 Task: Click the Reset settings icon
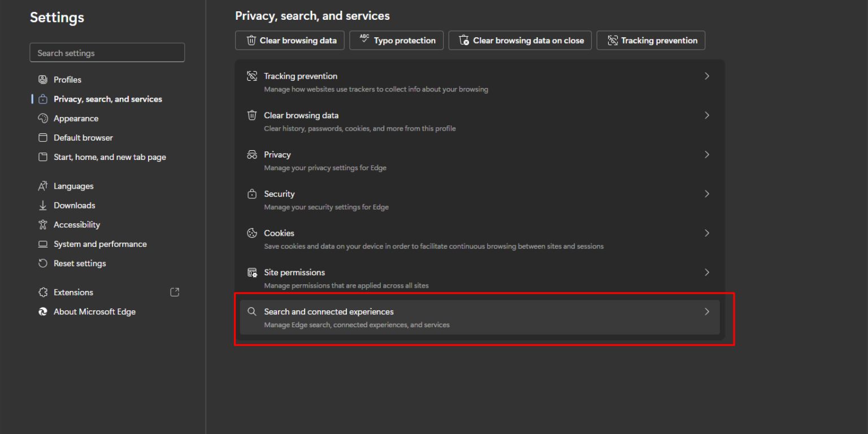point(42,263)
